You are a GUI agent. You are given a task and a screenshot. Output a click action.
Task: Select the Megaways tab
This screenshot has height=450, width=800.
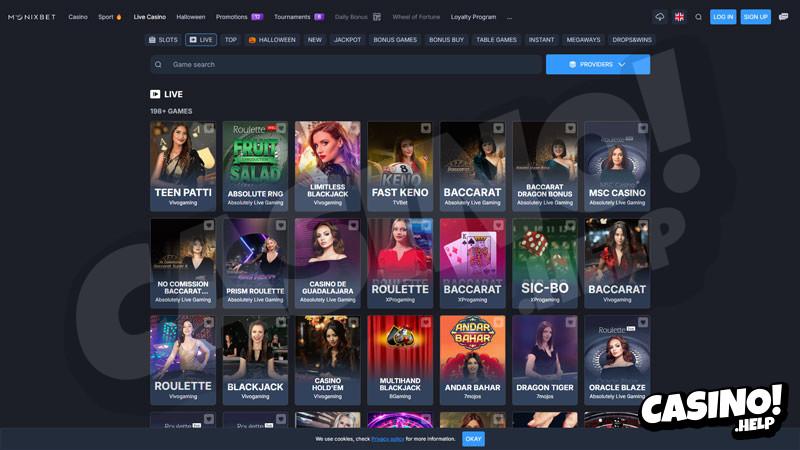(x=583, y=40)
